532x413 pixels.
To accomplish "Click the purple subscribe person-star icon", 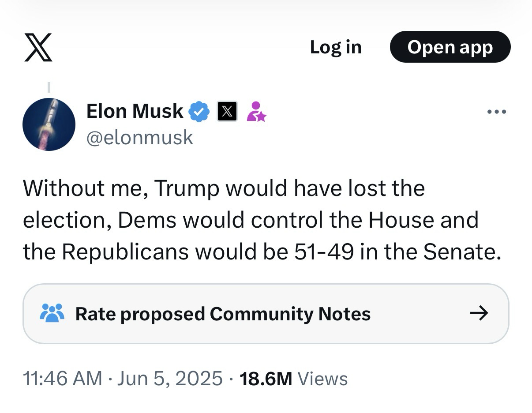I will (x=256, y=111).
